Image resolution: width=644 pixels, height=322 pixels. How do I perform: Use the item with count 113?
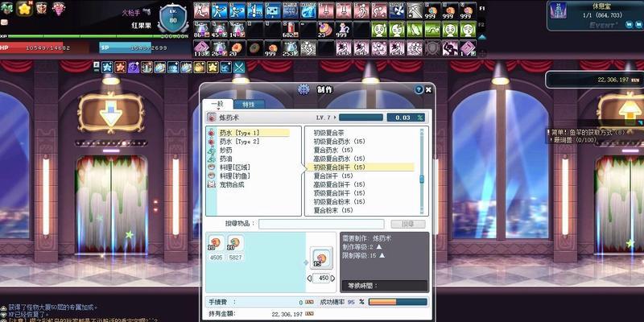click(201, 48)
